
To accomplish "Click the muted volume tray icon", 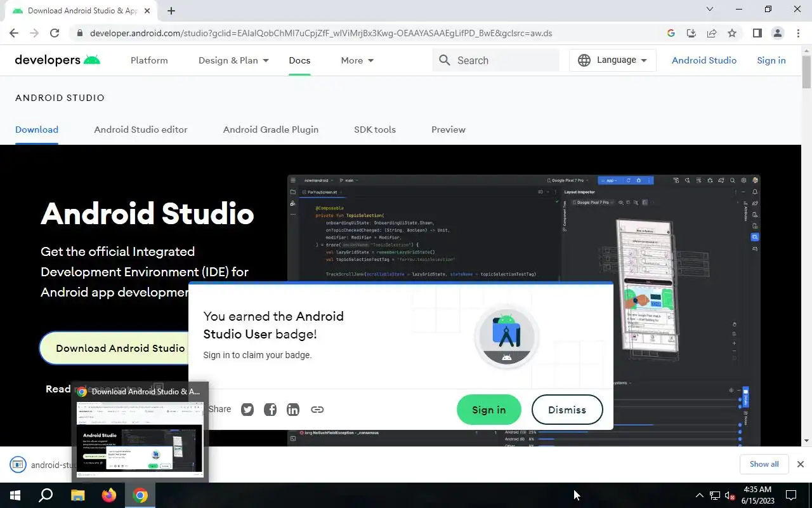I will click(730, 495).
